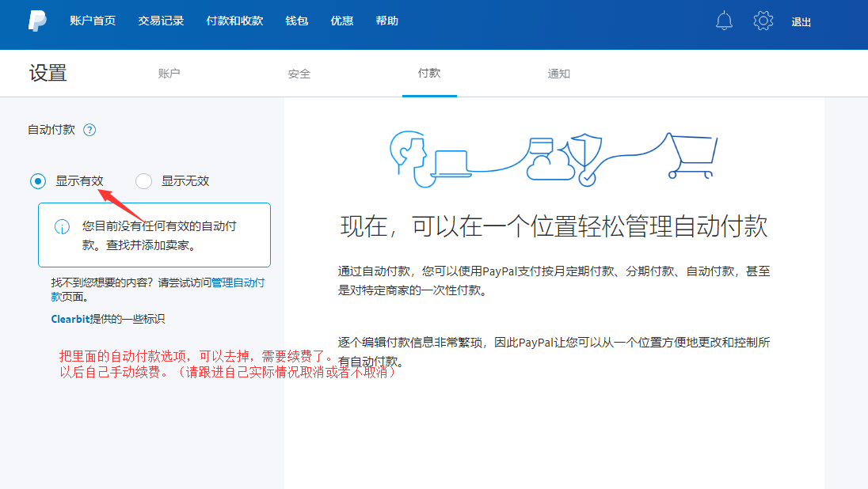This screenshot has width=868, height=489.
Task: Go to 交易记录 in the top navigation
Action: 161,21
